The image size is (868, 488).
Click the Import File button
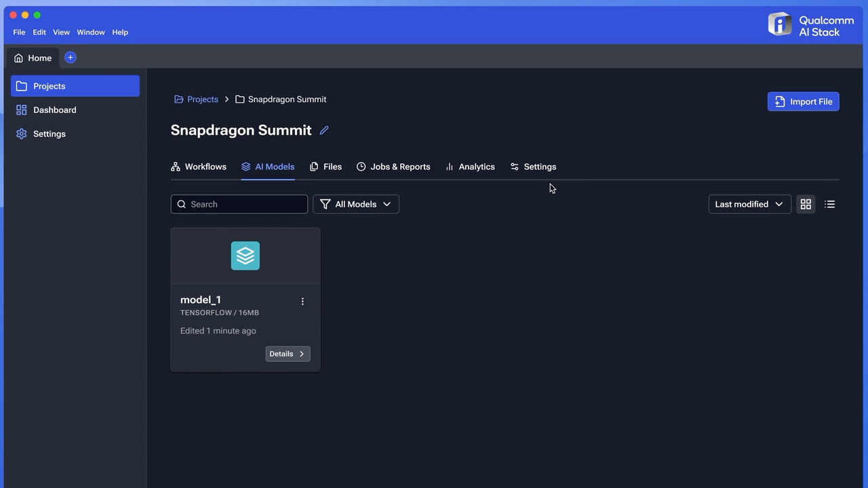click(803, 102)
